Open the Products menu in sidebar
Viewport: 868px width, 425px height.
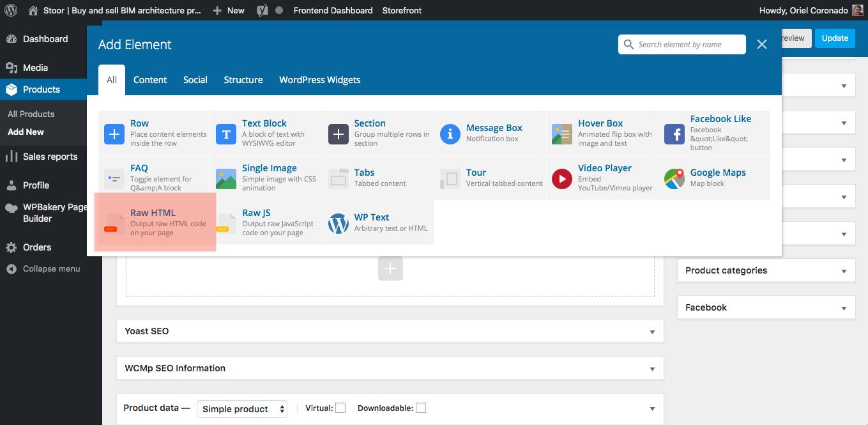(x=43, y=89)
